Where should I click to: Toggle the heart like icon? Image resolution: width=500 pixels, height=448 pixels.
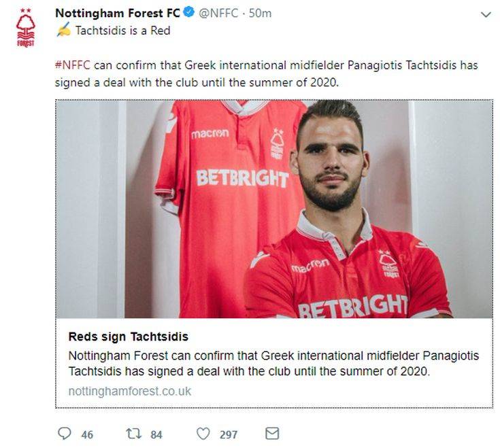[203, 434]
